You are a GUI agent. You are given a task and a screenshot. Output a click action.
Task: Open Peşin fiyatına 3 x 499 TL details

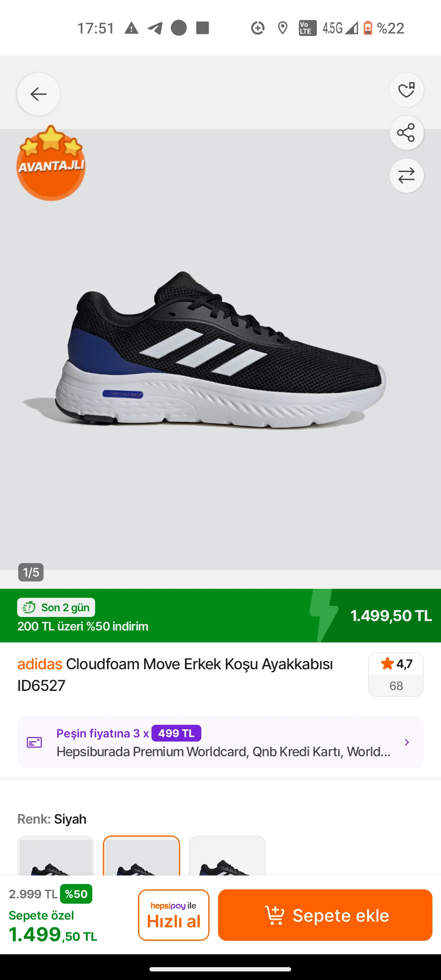(x=129, y=733)
